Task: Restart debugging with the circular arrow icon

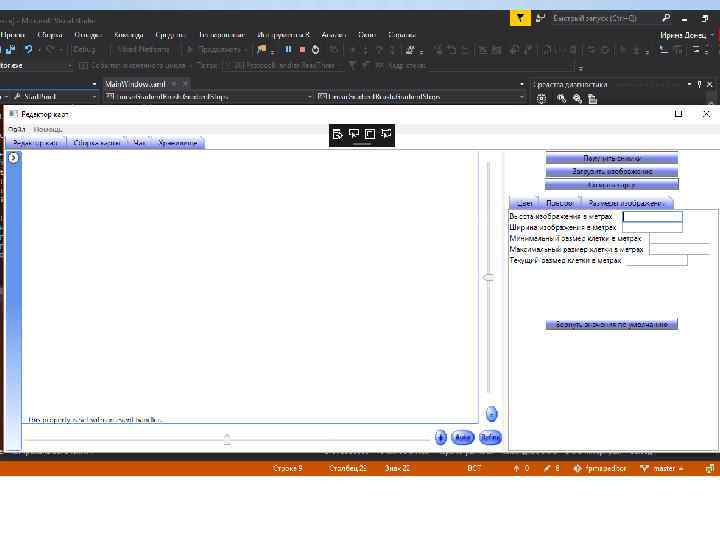Action: click(315, 50)
